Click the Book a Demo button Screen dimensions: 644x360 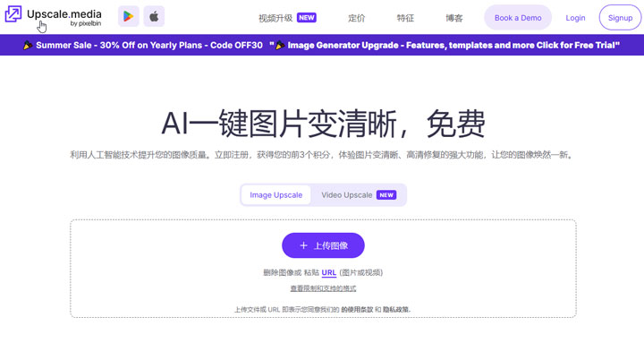click(x=518, y=18)
